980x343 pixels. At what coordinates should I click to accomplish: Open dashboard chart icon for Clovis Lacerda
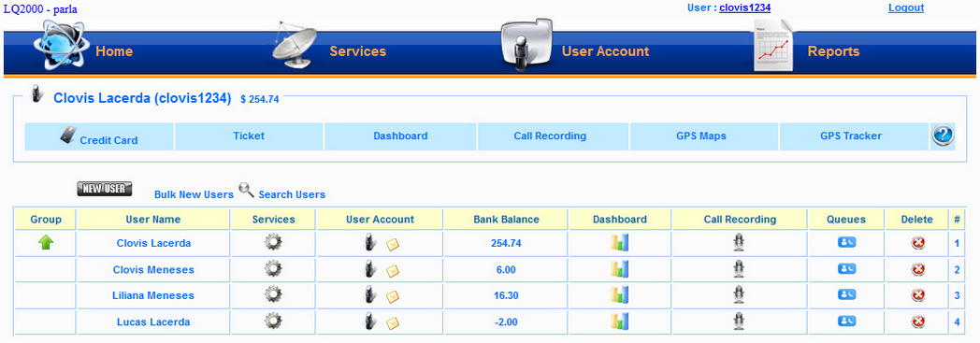point(620,242)
